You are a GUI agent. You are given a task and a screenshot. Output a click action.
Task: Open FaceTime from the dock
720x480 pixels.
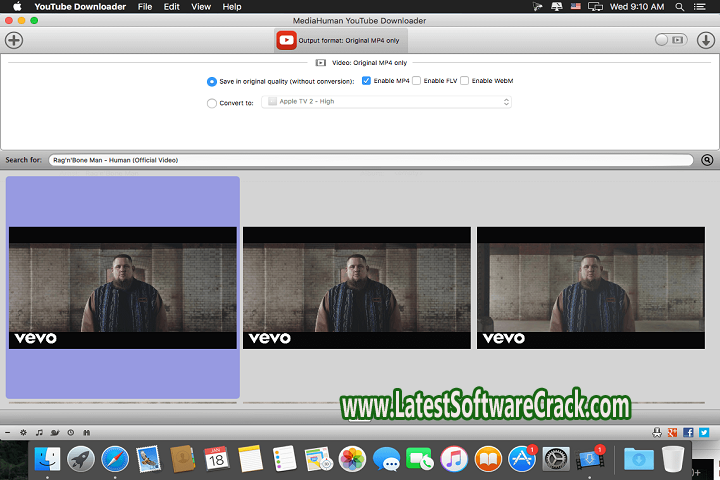420,459
